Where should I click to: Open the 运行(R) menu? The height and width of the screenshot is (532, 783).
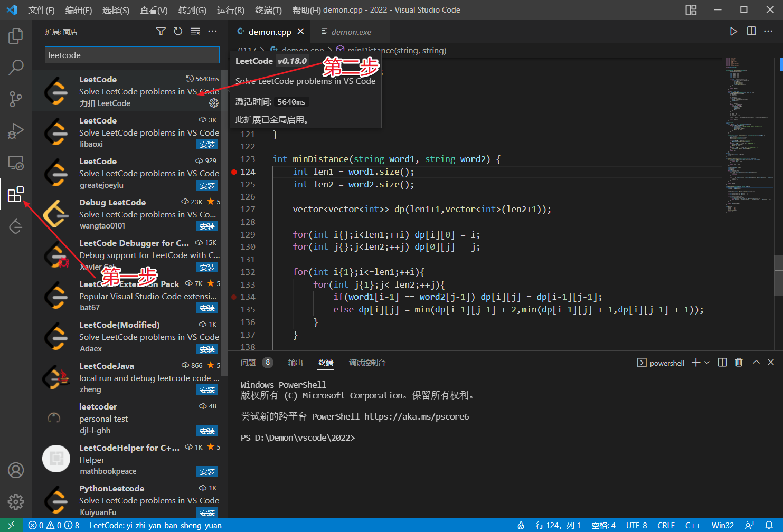[231, 10]
